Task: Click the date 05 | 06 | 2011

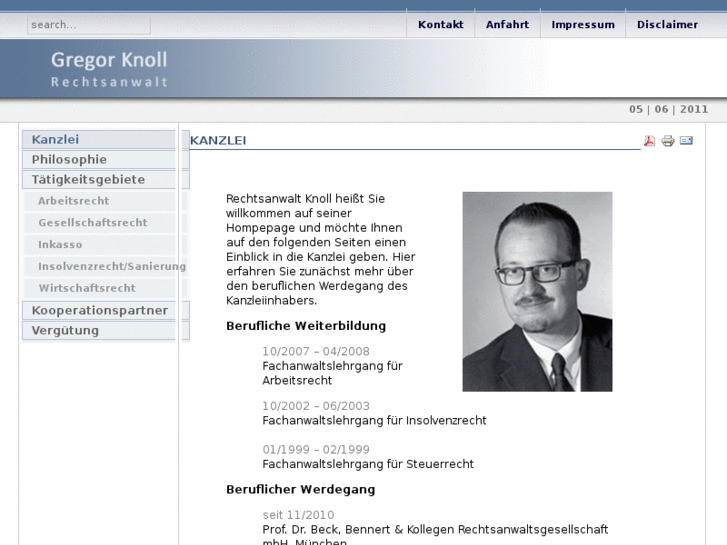Action: coord(669,109)
